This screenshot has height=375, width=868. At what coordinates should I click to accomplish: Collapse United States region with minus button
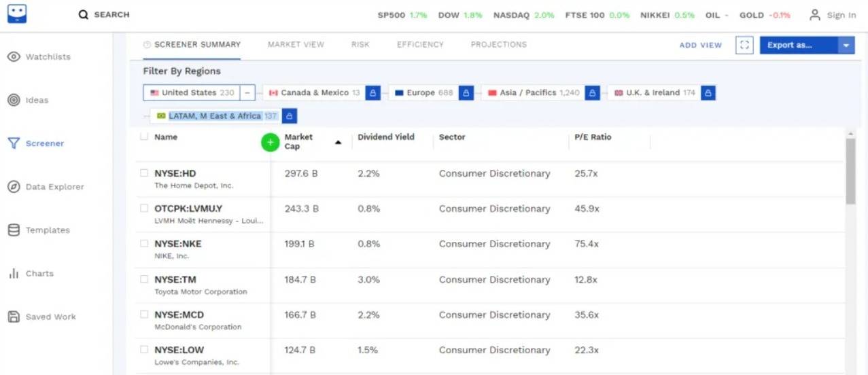click(247, 93)
